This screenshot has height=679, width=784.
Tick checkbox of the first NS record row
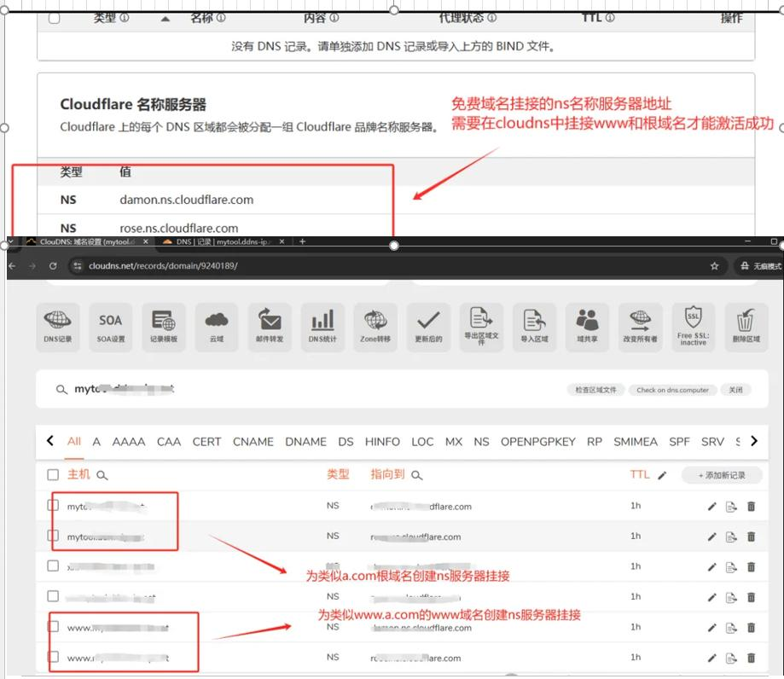tap(53, 505)
